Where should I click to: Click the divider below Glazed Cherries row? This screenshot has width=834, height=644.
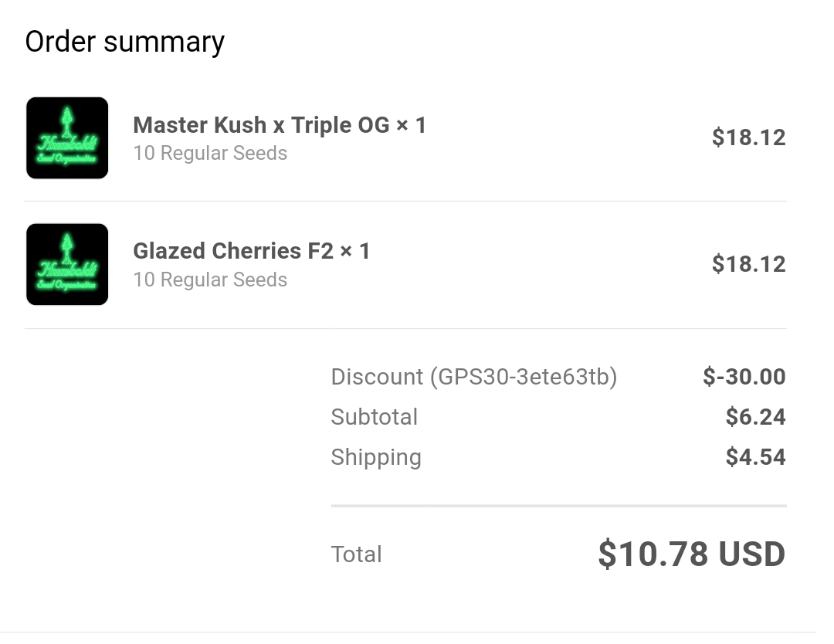pyautogui.click(x=405, y=328)
